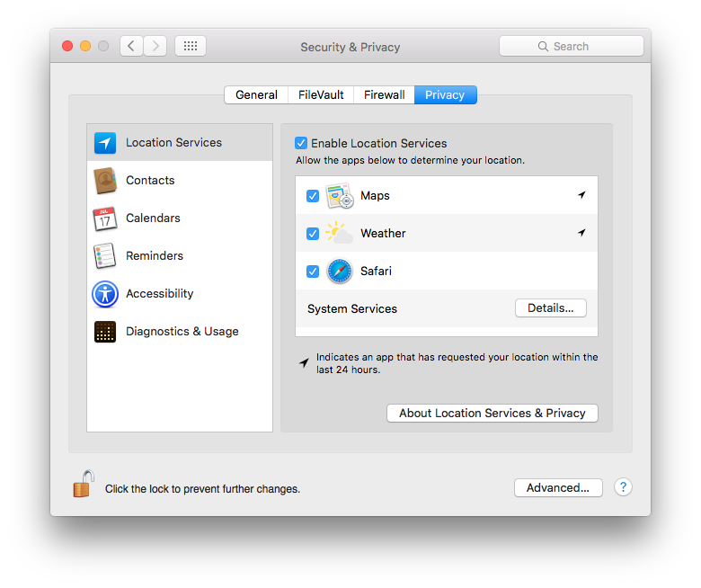
Task: Choose the Reminders list icon
Action: tap(105, 256)
